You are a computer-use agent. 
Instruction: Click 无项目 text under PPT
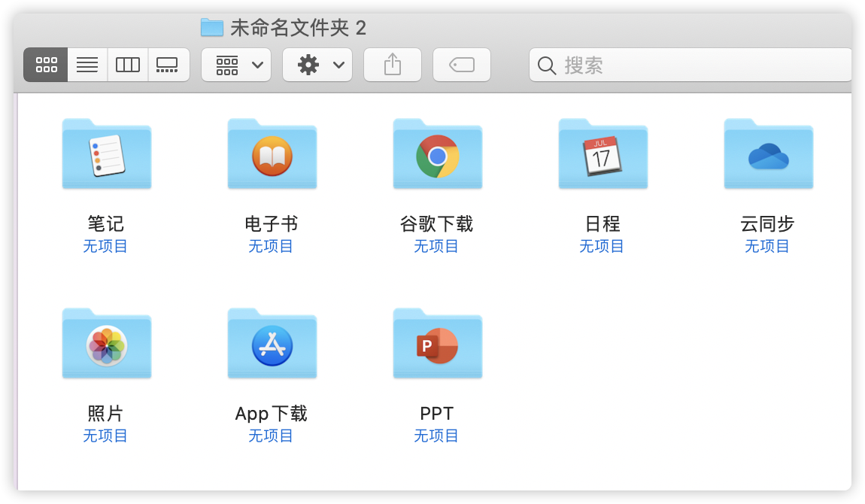[436, 436]
